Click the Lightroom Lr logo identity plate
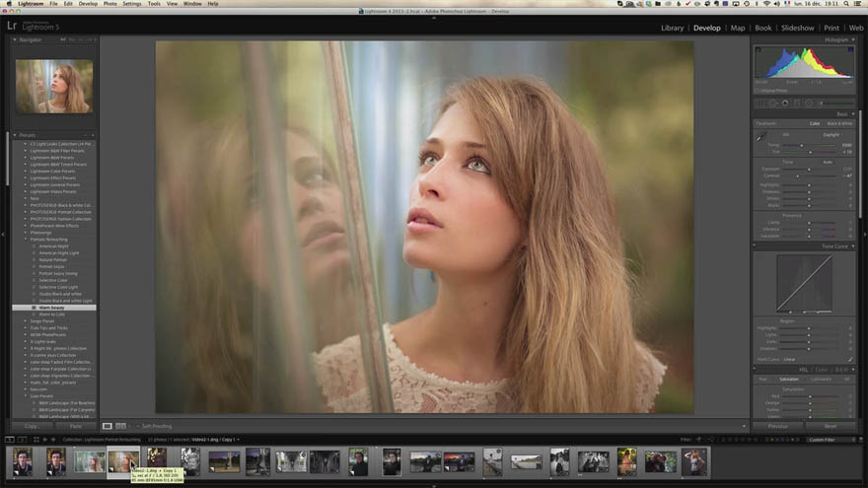The width and height of the screenshot is (868, 488). (12, 26)
